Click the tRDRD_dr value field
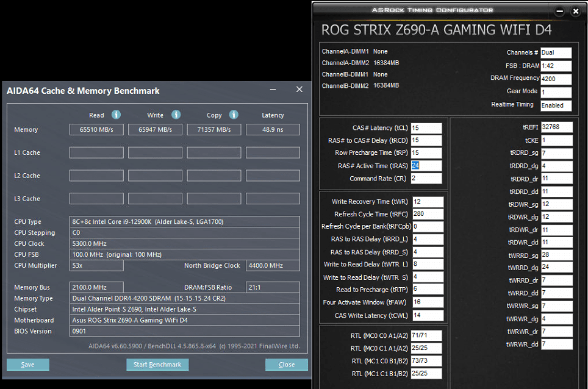Screen dimensions: 588x389 [557, 179]
